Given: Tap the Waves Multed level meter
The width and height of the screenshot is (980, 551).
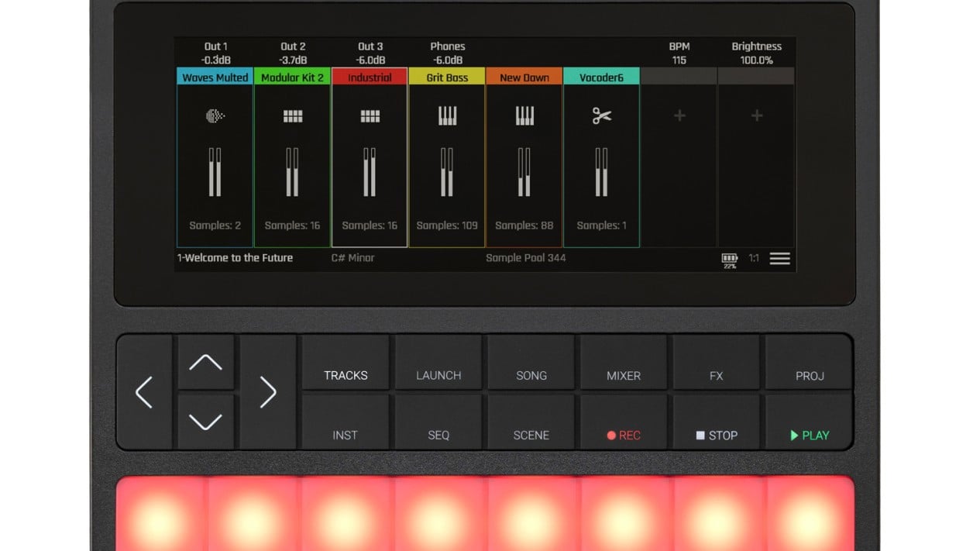Looking at the screenshot, I should 215,172.
